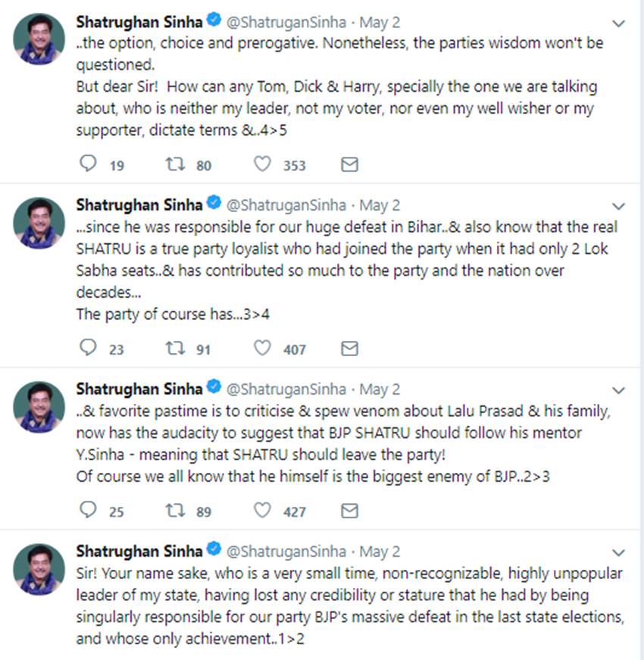This screenshot has height=660, width=644.
Task: Send the 2>3 tweet via direct message
Action: (x=349, y=511)
